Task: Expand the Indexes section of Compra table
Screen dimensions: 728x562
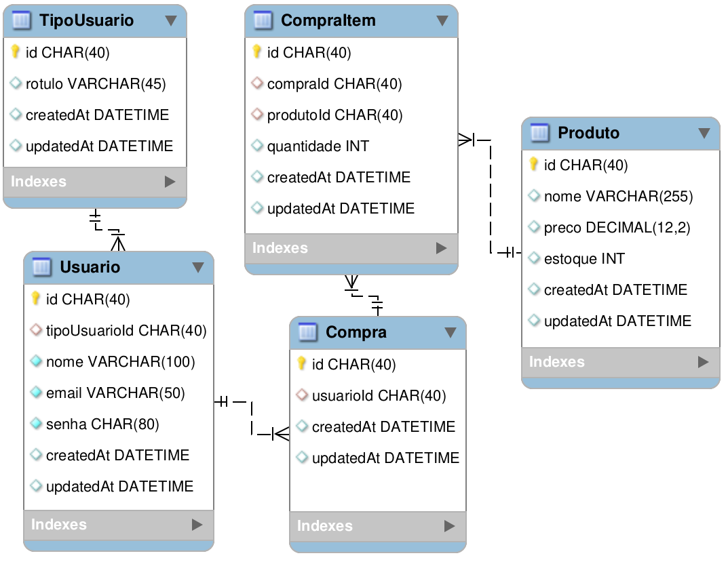Action: pos(449,526)
